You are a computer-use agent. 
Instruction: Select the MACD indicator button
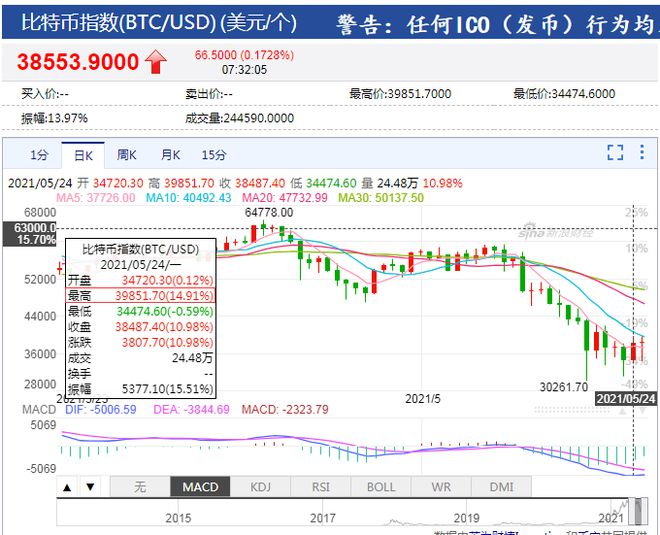[200, 487]
